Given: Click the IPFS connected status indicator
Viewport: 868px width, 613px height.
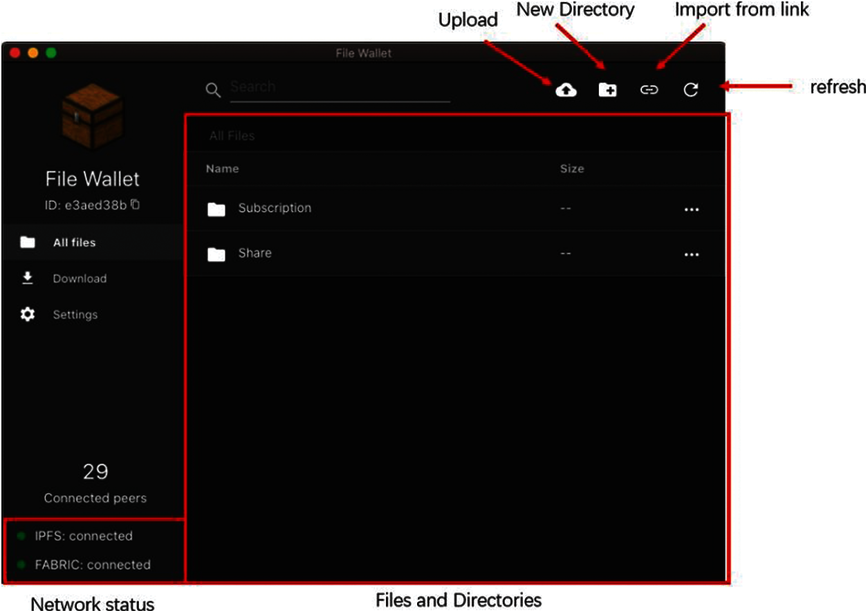Looking at the screenshot, I should pyautogui.click(x=83, y=536).
